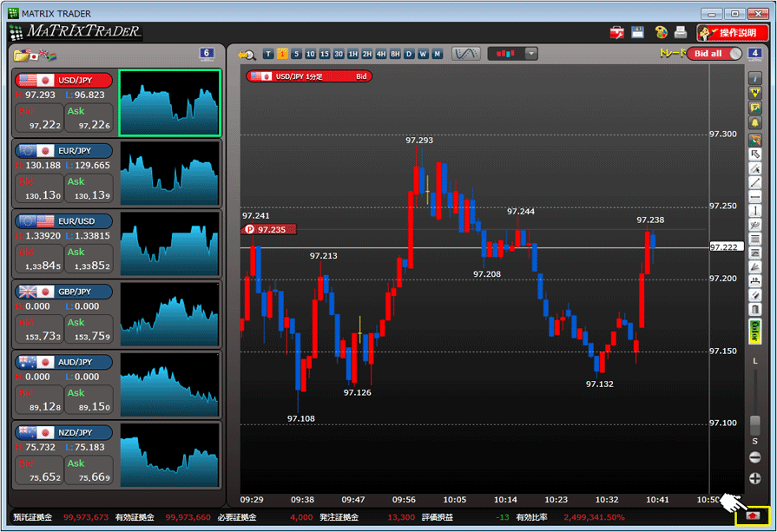Select the USD/JPY currency pair header
The height and width of the screenshot is (532, 777).
pos(63,80)
